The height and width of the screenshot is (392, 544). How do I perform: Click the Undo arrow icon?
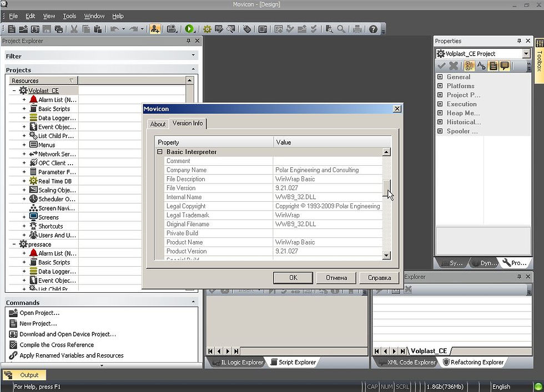[x=114, y=29]
